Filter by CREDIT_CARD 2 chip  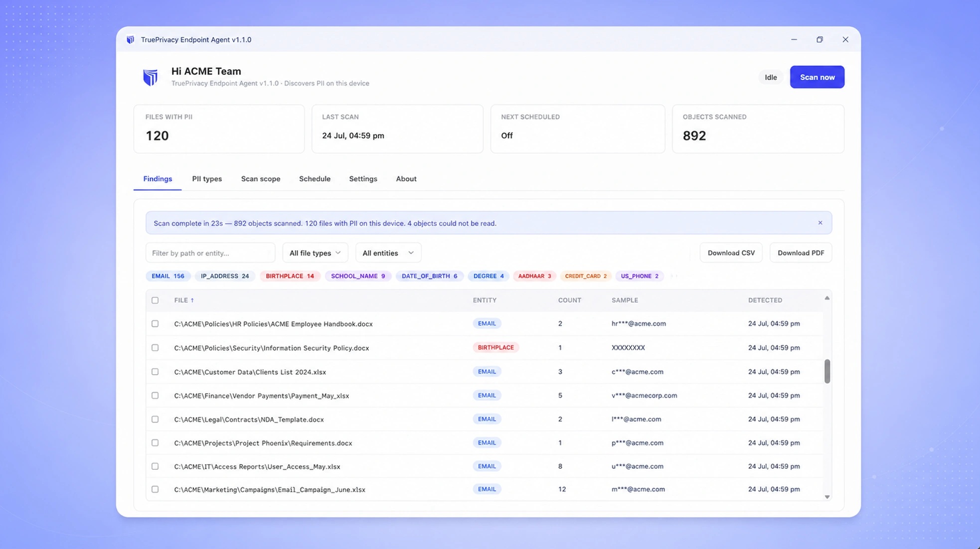tap(586, 276)
